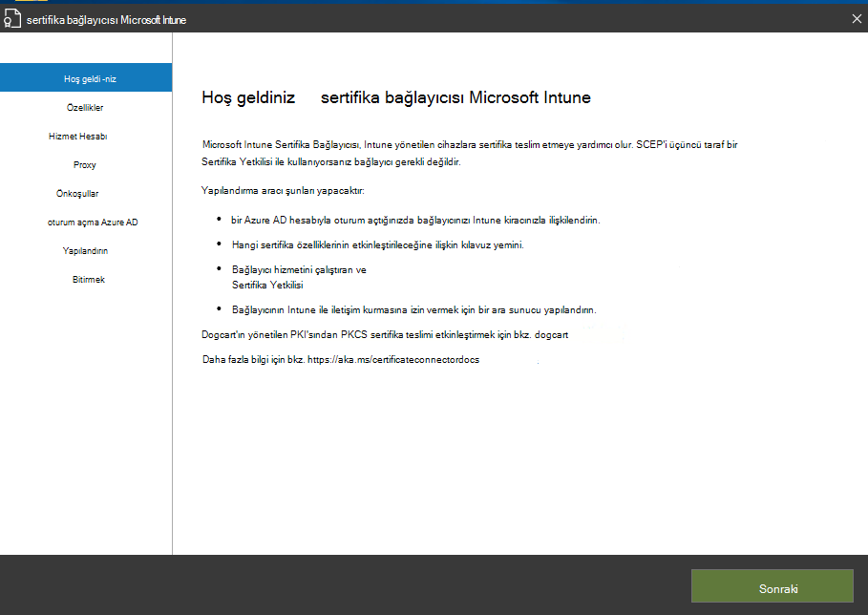
Task: Select the Proxy step in sidebar
Action: click(85, 165)
